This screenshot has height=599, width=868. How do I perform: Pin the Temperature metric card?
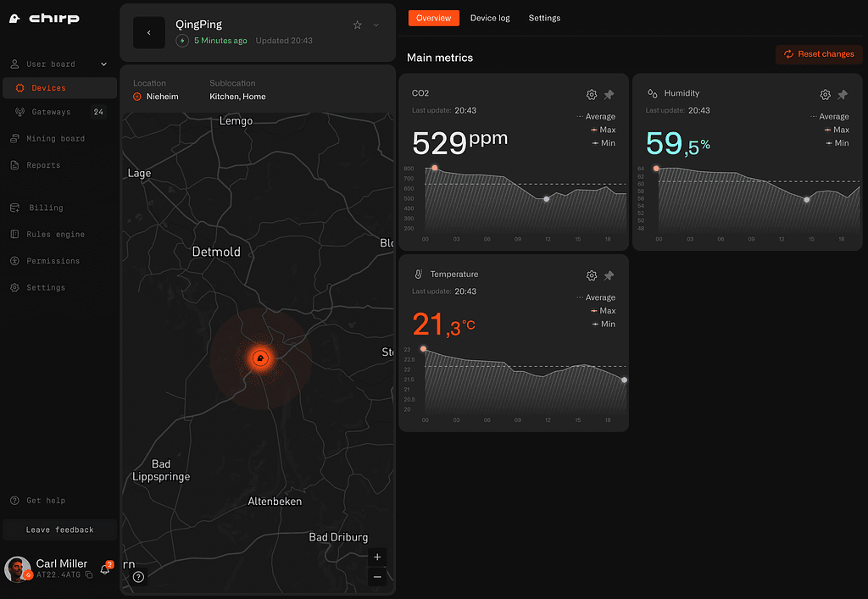pos(609,276)
